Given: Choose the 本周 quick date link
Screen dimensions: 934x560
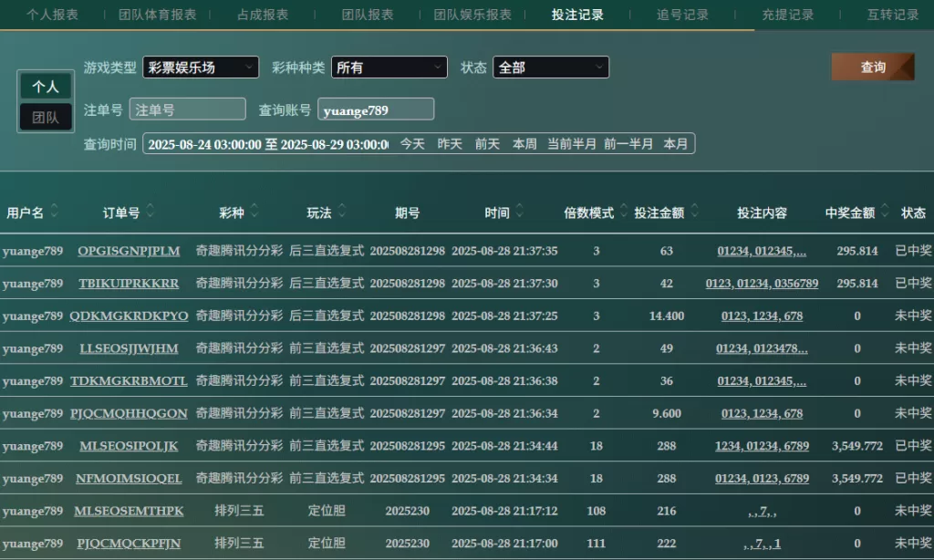Looking at the screenshot, I should point(524,144).
